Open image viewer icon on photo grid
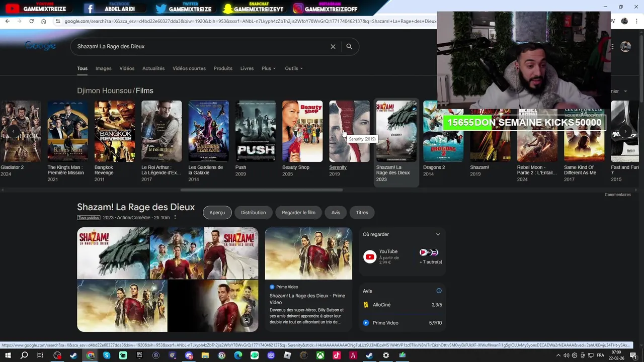The width and height of the screenshot is (644, 362). point(247,320)
